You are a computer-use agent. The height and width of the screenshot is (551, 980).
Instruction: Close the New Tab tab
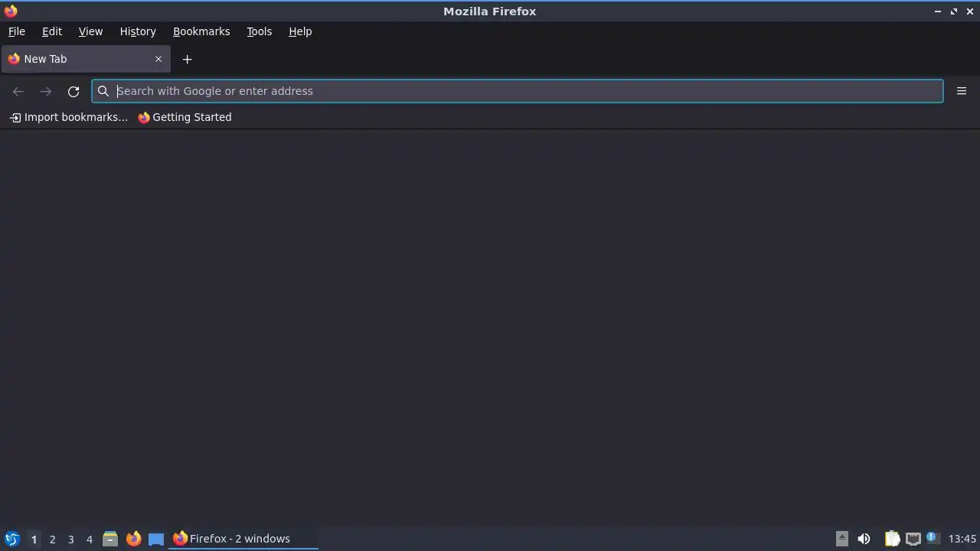coord(158,59)
